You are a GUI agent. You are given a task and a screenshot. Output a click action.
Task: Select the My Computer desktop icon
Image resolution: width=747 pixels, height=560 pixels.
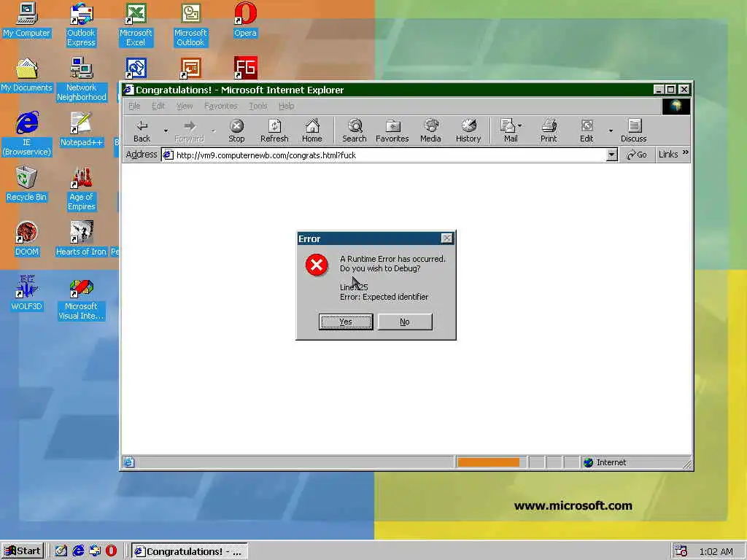tap(26, 20)
